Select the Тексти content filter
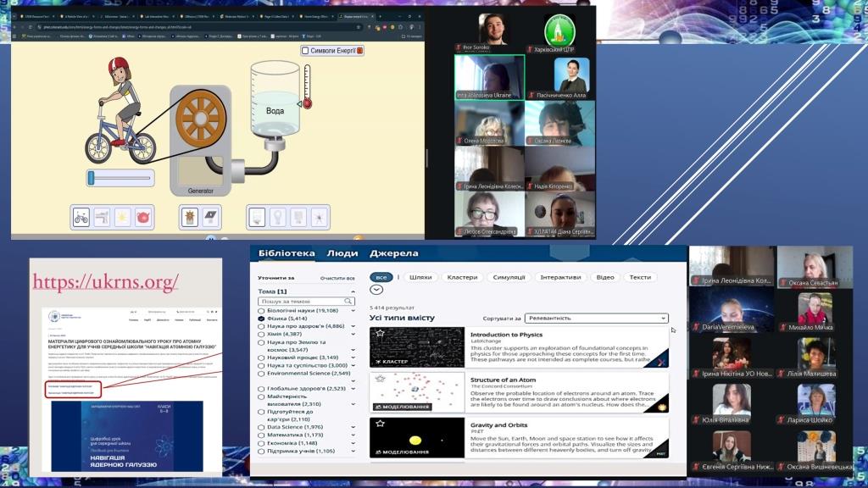 (641, 277)
